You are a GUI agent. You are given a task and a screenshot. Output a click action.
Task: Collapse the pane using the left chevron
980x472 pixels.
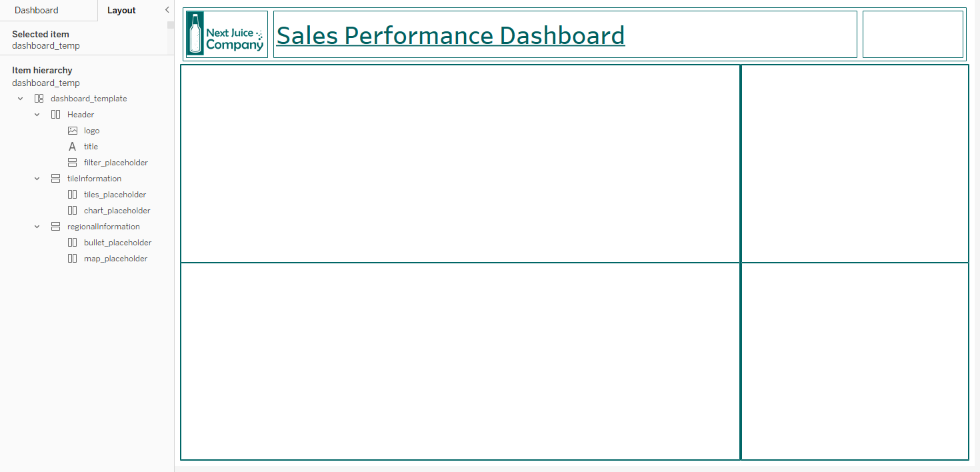(166, 10)
